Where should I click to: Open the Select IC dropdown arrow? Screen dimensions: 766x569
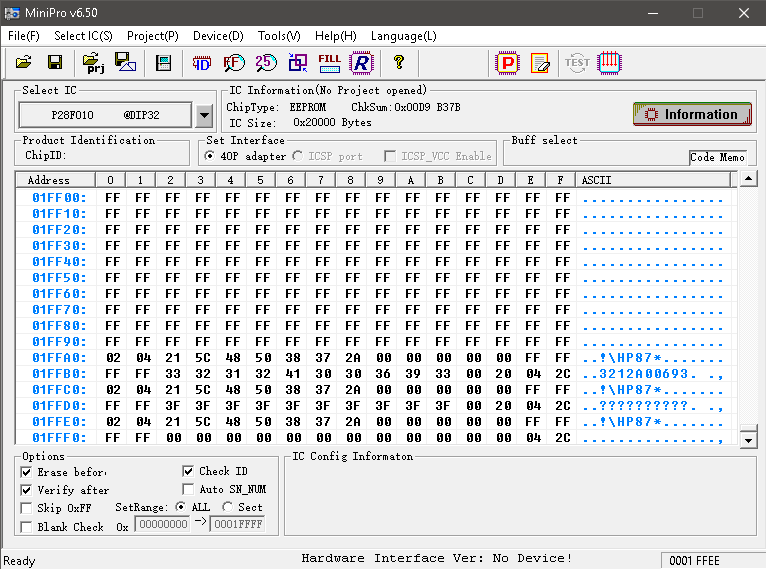(204, 115)
